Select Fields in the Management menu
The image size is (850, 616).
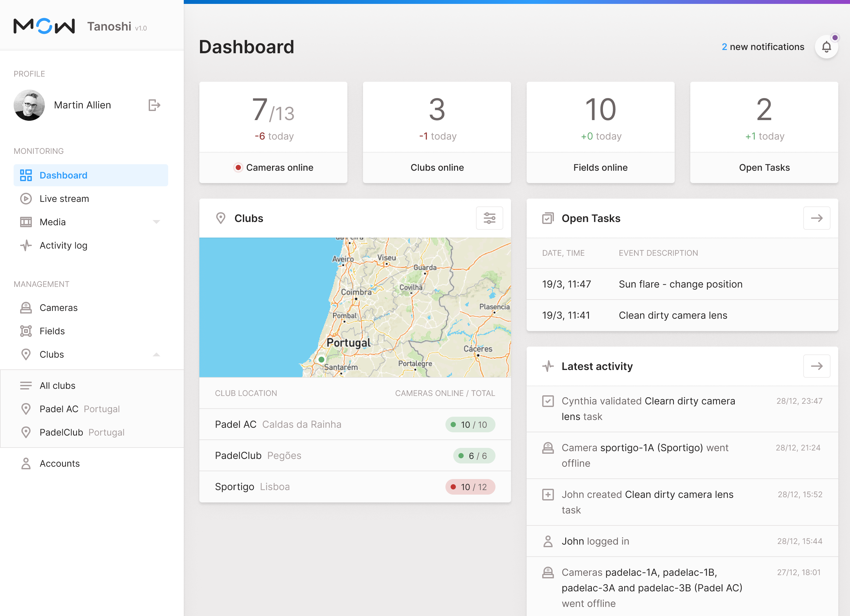tap(52, 331)
